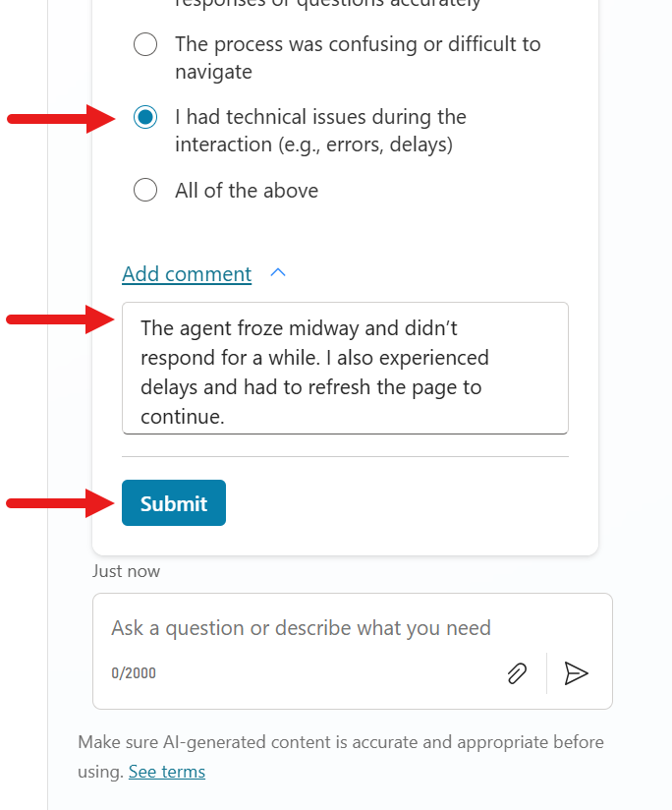
Task: Open the 'See terms' link
Action: pos(166,771)
